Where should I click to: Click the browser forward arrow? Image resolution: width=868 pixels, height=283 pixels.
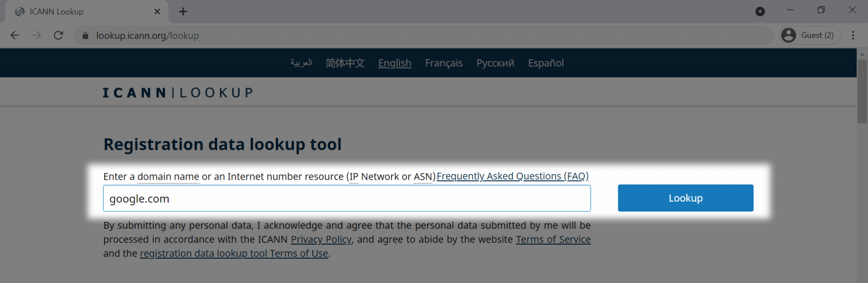pyautogui.click(x=37, y=36)
